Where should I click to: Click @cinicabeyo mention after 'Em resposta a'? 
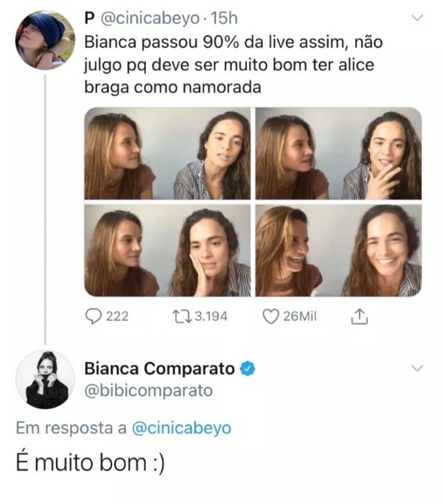point(181,428)
